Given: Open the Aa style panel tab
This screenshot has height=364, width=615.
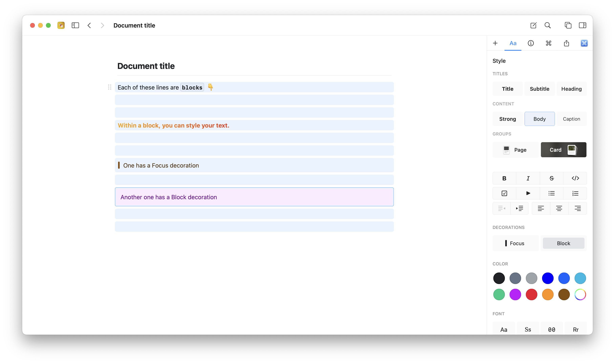Looking at the screenshot, I should click(x=513, y=43).
